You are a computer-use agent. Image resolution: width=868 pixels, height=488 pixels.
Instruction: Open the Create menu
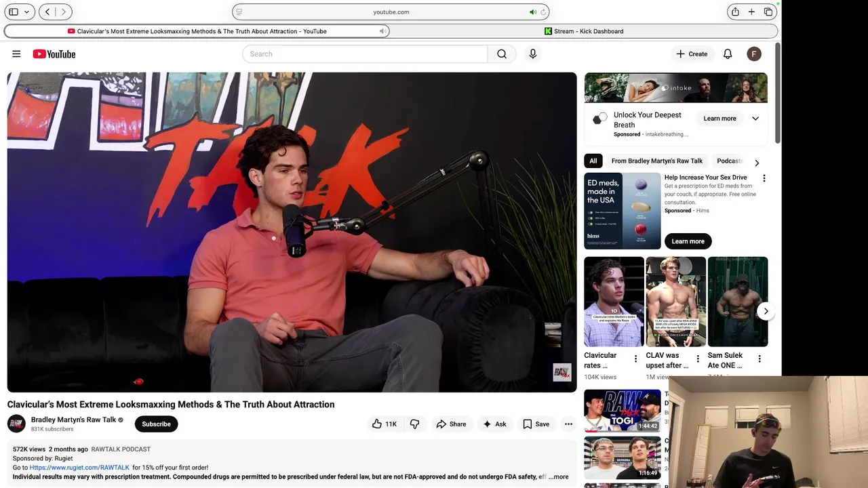(692, 54)
